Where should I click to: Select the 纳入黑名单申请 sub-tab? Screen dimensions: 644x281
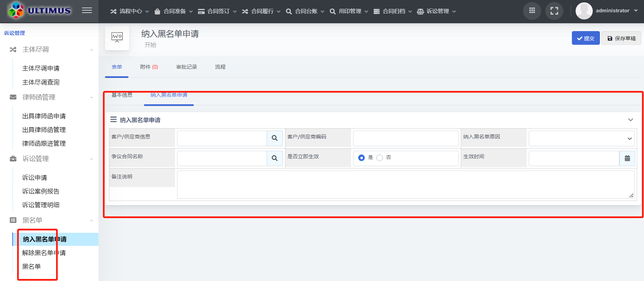169,95
